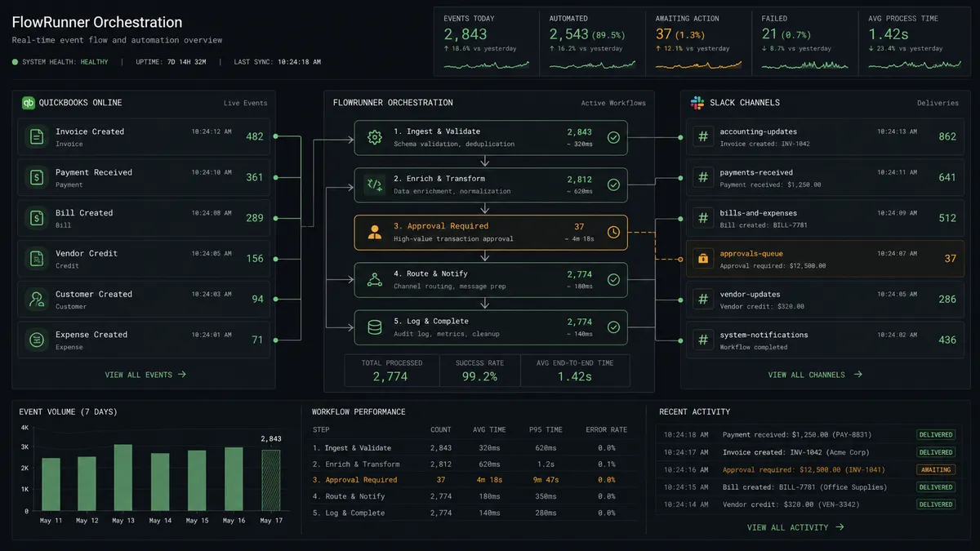Click the system-notifications hash icon
The image size is (980, 551).
tap(702, 340)
